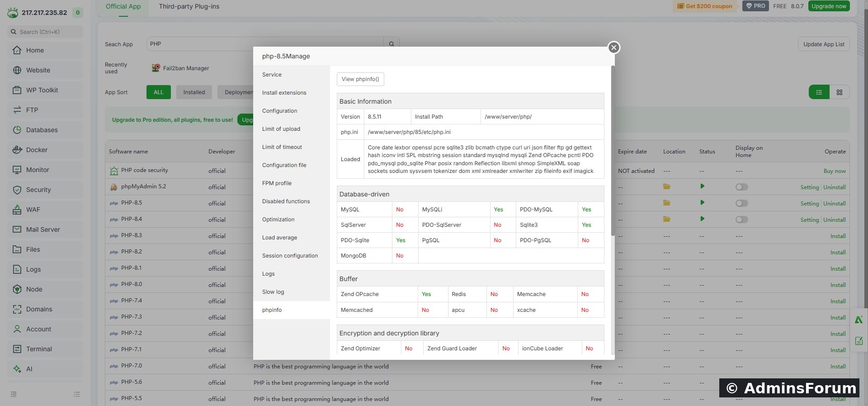The width and height of the screenshot is (868, 406).
Task: Click the Seach App input field
Action: tap(265, 44)
